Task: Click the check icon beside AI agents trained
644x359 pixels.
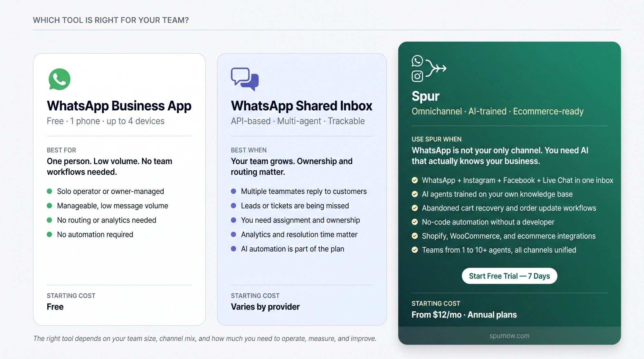Action: (415, 194)
